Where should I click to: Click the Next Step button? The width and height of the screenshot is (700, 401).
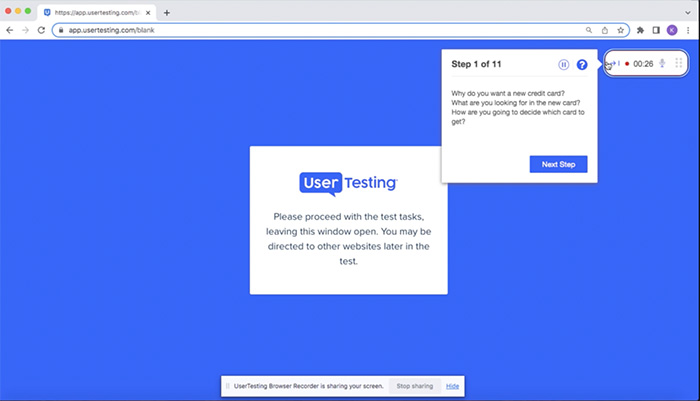point(558,164)
